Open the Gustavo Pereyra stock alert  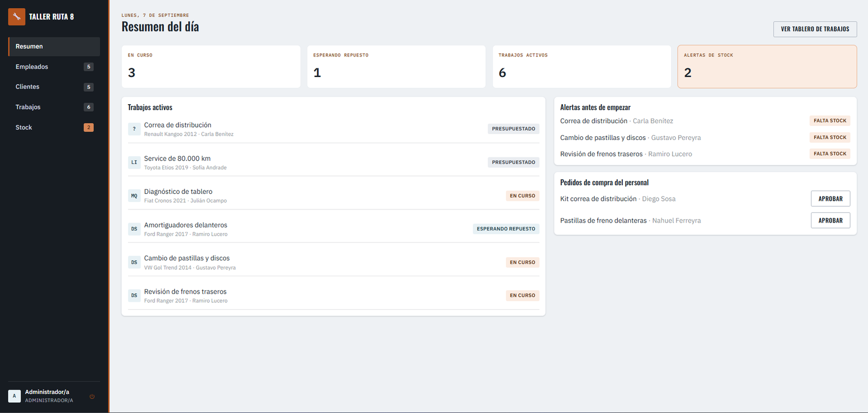click(705, 138)
